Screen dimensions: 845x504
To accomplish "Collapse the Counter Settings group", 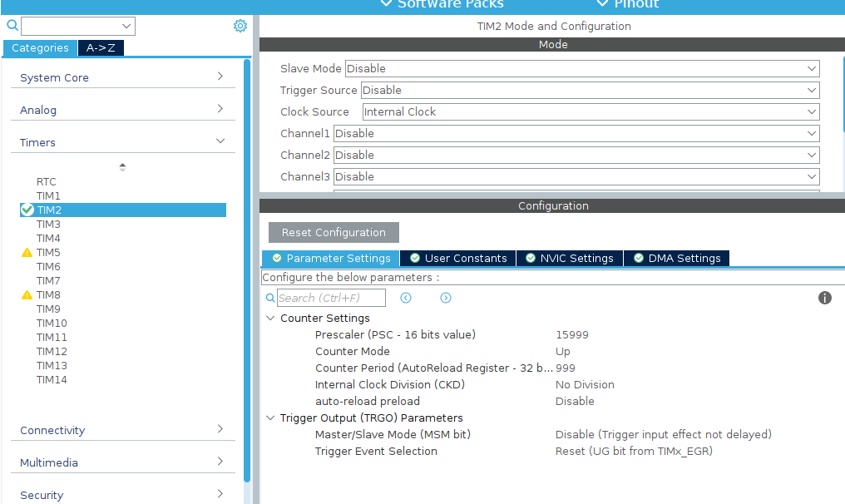I will pyautogui.click(x=270, y=319).
